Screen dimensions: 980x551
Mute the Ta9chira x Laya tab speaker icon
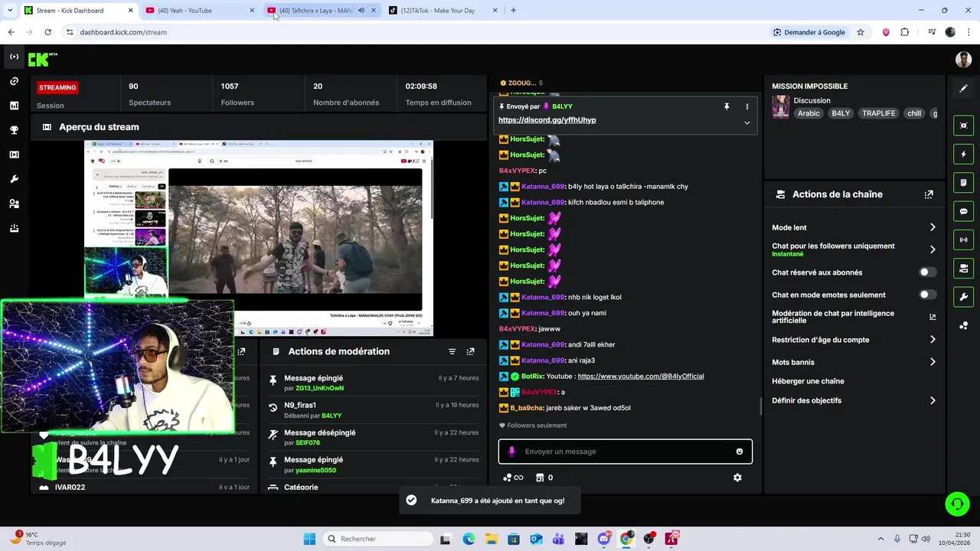(x=361, y=11)
